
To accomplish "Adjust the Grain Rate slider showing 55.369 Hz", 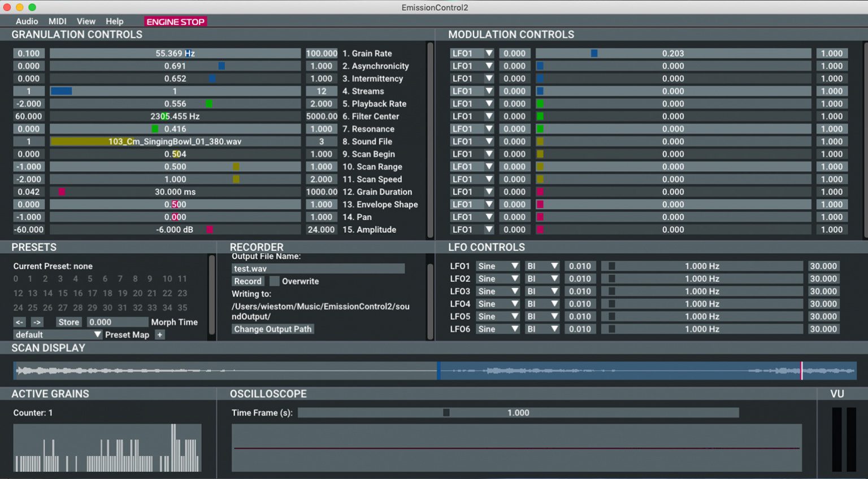I will point(175,53).
